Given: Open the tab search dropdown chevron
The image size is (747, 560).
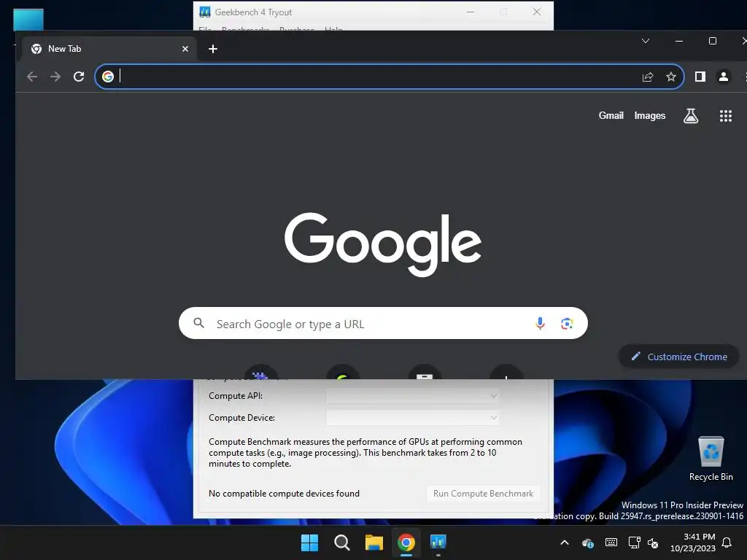Looking at the screenshot, I should pyautogui.click(x=646, y=41).
